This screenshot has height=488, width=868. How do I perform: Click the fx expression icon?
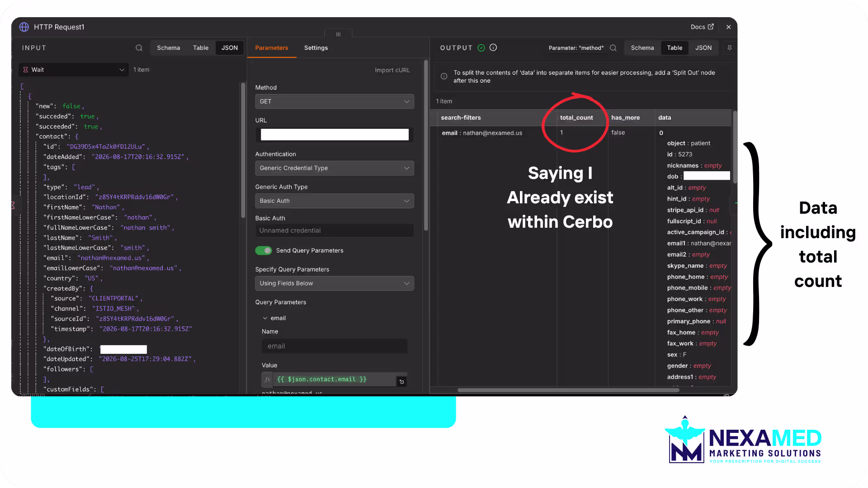267,380
